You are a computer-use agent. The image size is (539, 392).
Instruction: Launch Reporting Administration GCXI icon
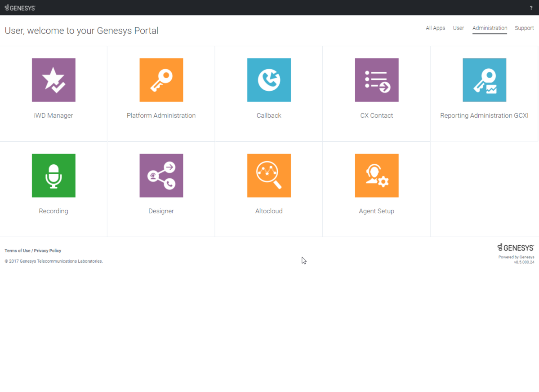[x=484, y=80]
